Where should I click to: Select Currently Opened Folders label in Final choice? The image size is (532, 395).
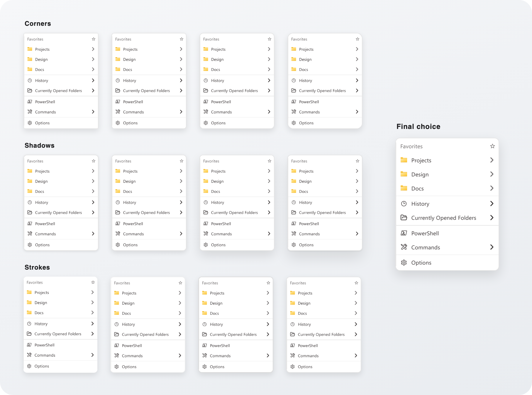click(x=444, y=218)
